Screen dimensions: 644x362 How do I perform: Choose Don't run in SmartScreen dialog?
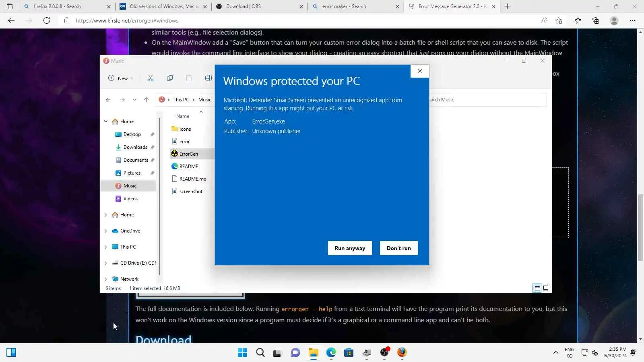point(398,248)
